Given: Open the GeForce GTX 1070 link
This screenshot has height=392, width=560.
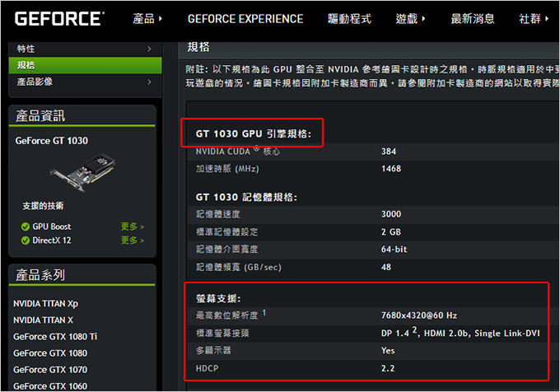Looking at the screenshot, I should 50,370.
